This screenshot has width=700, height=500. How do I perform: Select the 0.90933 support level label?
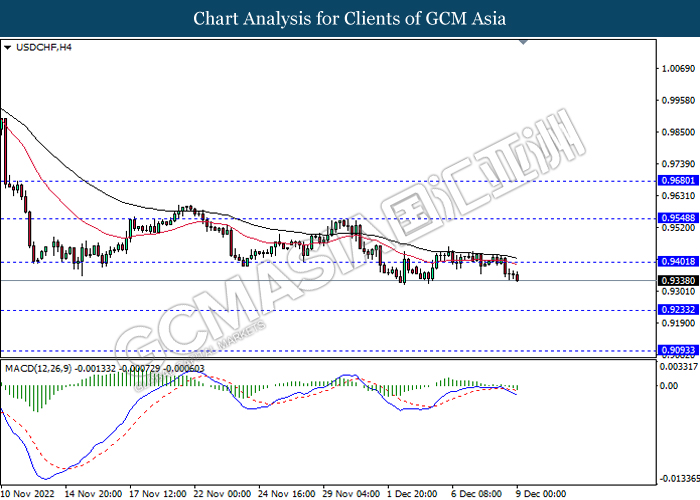678,350
